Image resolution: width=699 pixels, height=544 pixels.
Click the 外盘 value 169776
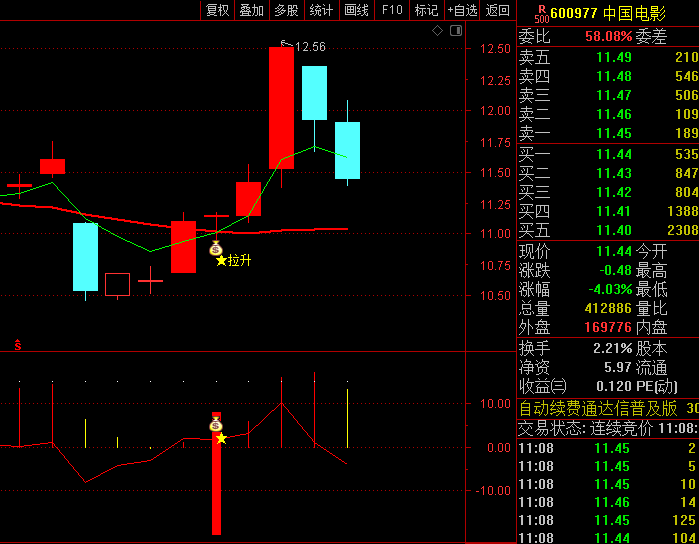click(x=608, y=328)
